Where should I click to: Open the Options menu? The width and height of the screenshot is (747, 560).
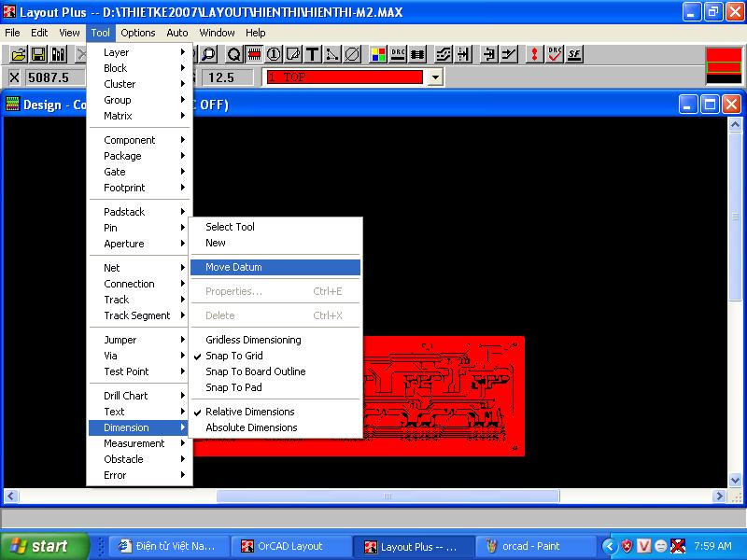click(137, 33)
